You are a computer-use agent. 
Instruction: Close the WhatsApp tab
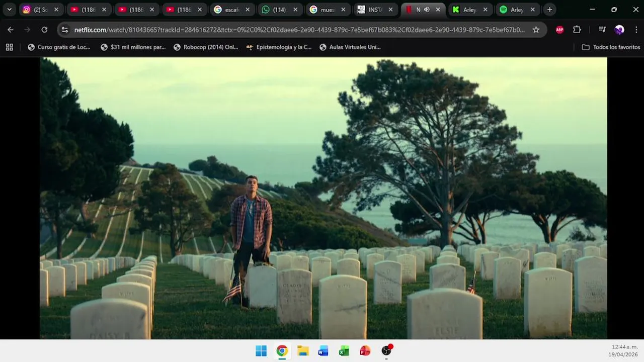click(295, 10)
